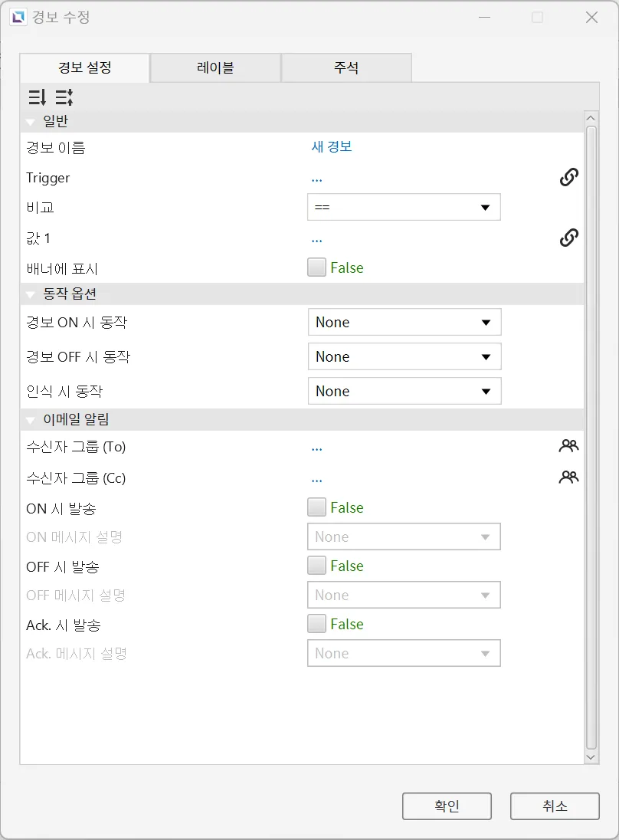
Task: Click the 값 1 link icon
Action: 568,238
